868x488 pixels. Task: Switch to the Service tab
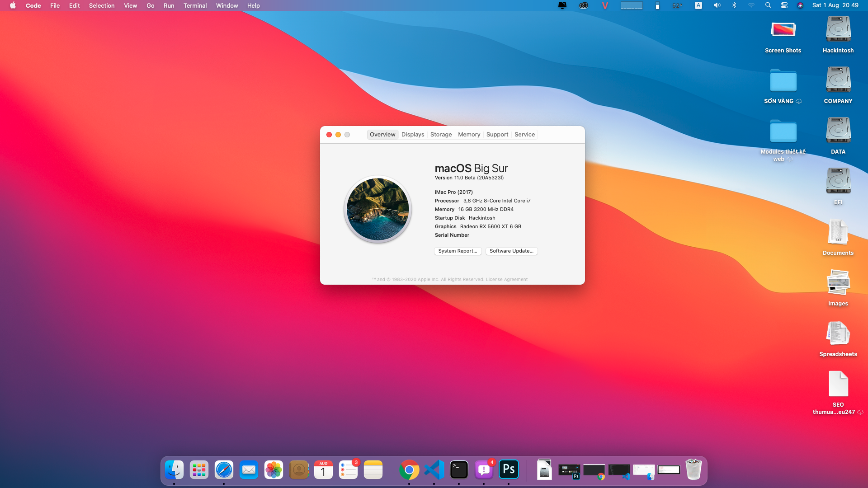524,135
